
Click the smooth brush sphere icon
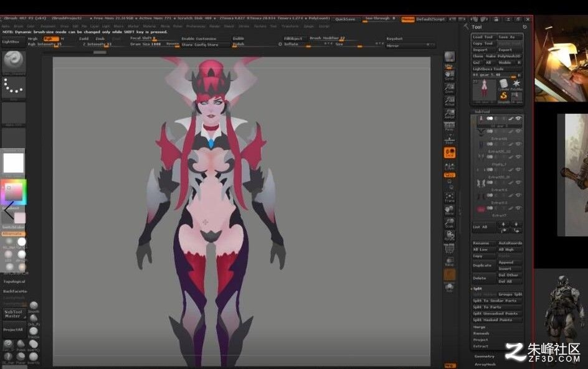pyautogui.click(x=34, y=306)
